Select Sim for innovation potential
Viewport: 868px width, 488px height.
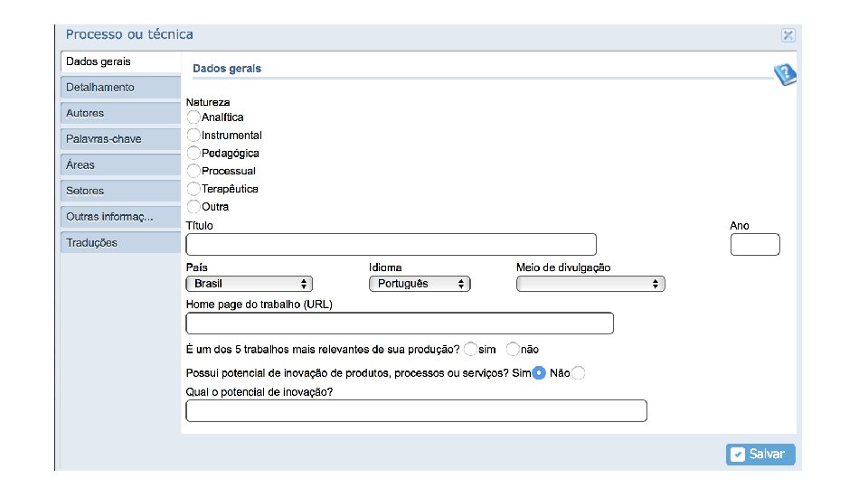click(539, 373)
